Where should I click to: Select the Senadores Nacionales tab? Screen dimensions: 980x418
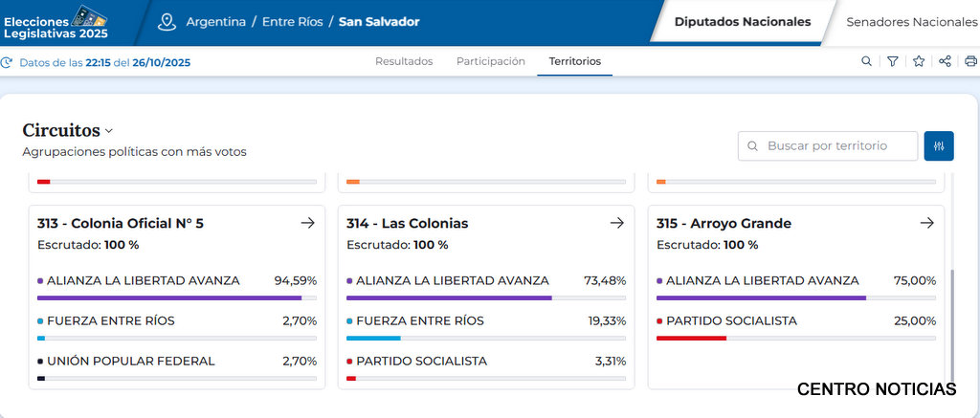point(911,21)
